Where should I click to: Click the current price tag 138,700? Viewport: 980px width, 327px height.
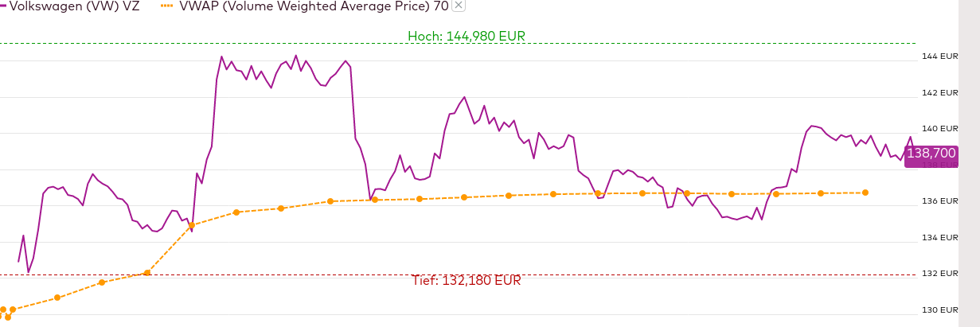pyautogui.click(x=930, y=152)
